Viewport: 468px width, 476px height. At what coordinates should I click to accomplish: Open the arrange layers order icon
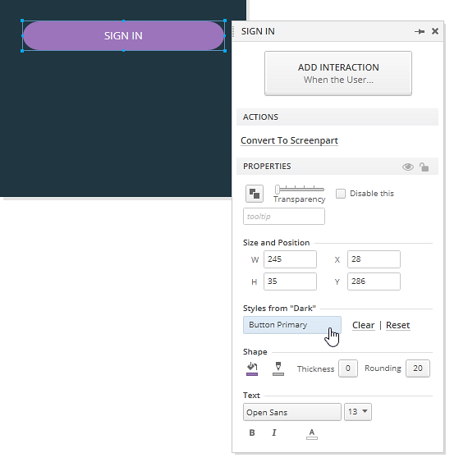pyautogui.click(x=255, y=194)
